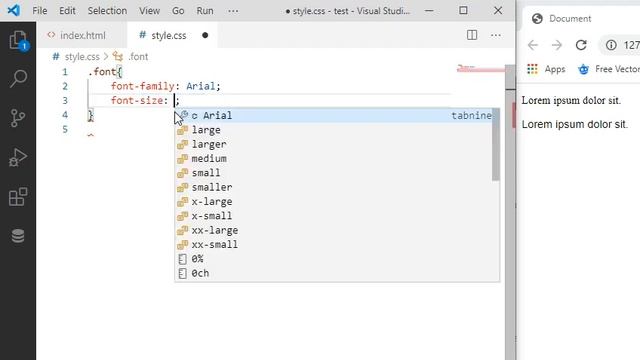Place cursor on the font-family: Arial line
Viewport: 640px width, 360px height.
(x=166, y=86)
